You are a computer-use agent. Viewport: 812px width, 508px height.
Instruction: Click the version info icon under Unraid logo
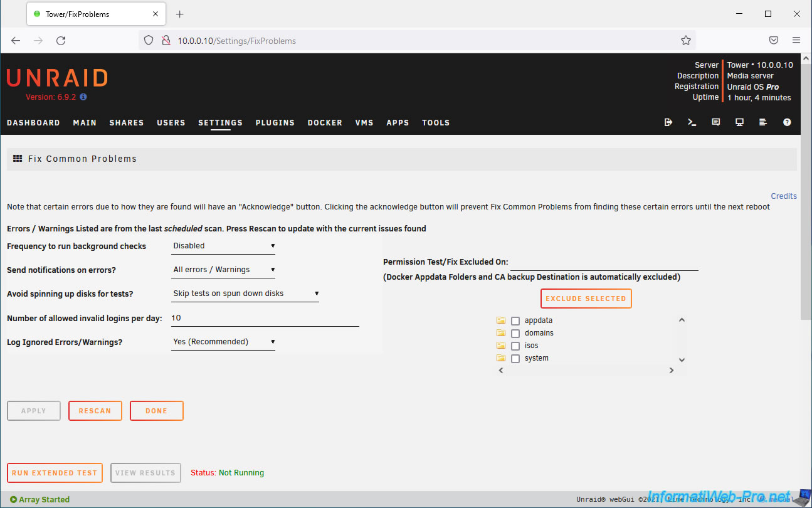click(83, 97)
